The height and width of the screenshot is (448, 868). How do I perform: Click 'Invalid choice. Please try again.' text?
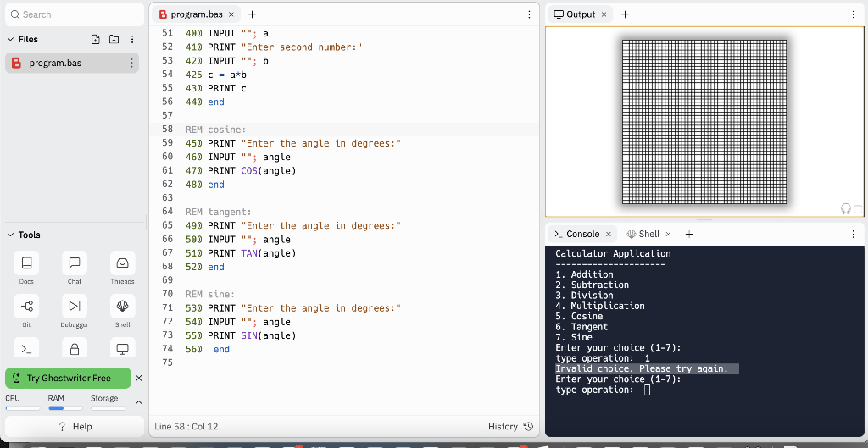[x=643, y=369]
